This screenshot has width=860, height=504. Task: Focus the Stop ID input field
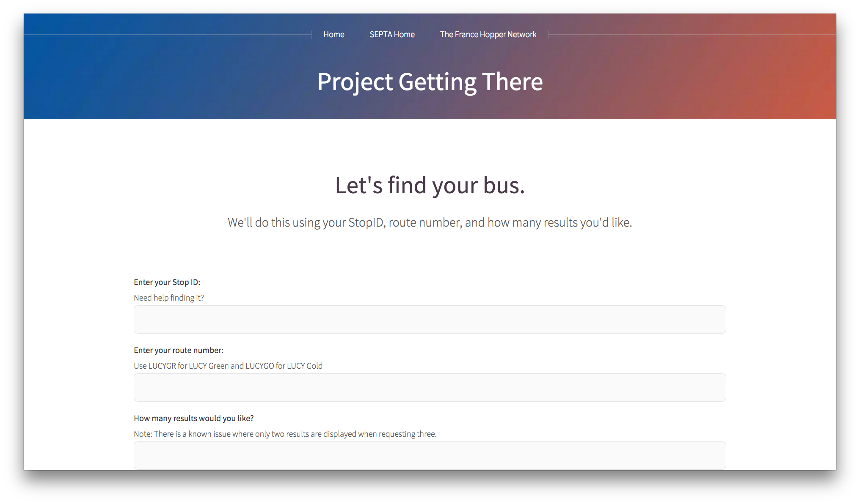click(430, 319)
